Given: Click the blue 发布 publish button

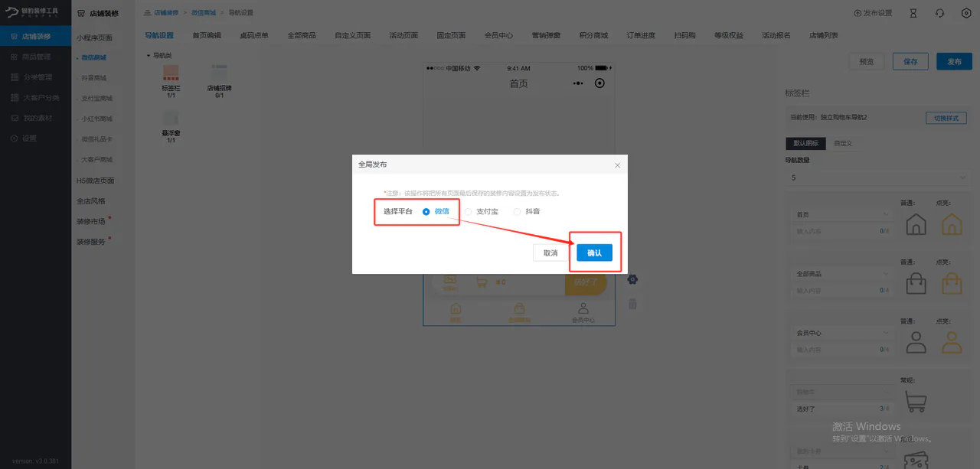Looking at the screenshot, I should [954, 62].
